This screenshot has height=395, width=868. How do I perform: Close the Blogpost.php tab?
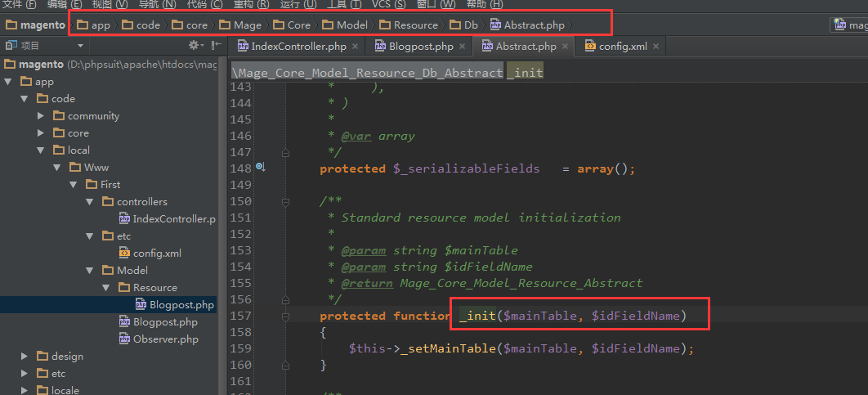tap(463, 47)
